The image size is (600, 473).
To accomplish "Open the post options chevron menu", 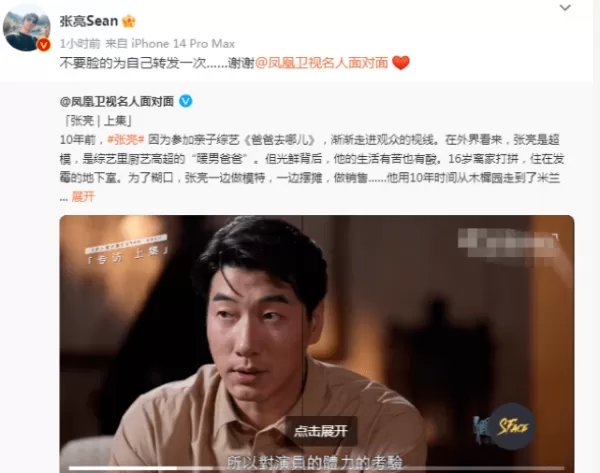I will coord(565,8).
